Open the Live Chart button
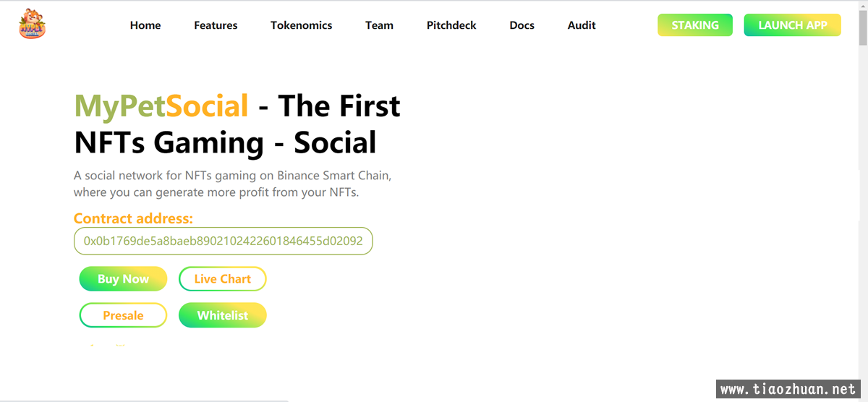Viewport: 868px width, 402px height. point(223,279)
